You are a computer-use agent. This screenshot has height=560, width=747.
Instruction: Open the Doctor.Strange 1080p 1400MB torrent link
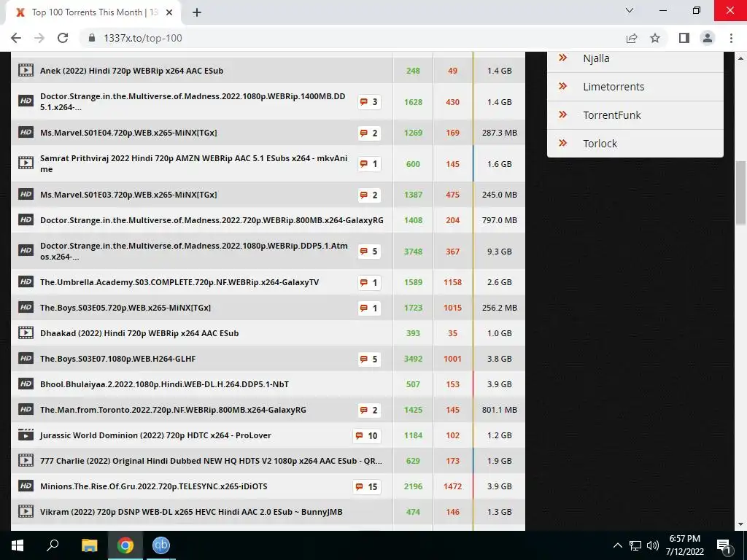click(x=193, y=102)
